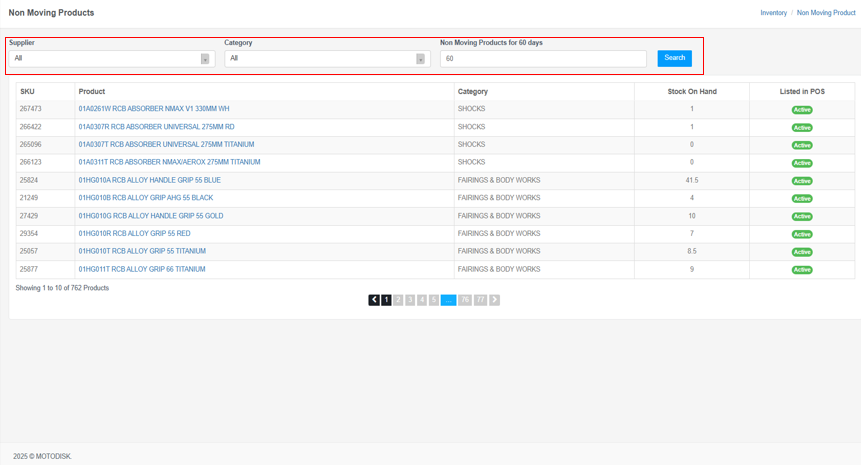The width and height of the screenshot is (861, 465).
Task: Jump to last page 77
Action: pyautogui.click(x=480, y=300)
